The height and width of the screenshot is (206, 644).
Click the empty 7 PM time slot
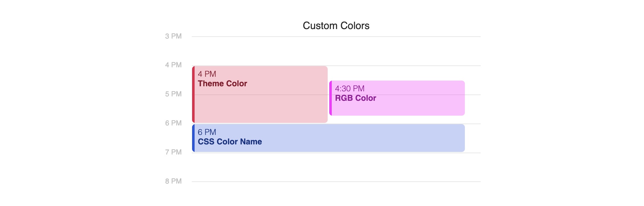click(x=336, y=167)
